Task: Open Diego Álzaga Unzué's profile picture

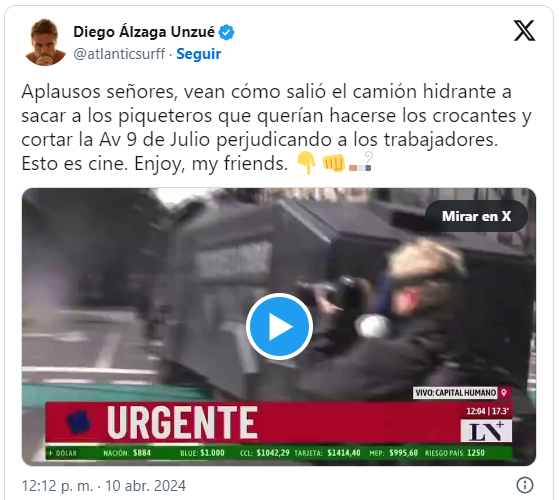Action: pyautogui.click(x=45, y=42)
